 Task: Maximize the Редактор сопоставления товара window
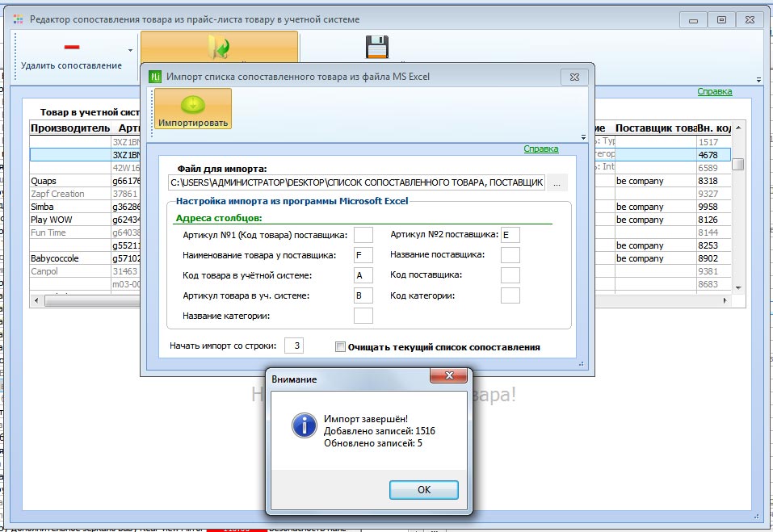click(721, 20)
